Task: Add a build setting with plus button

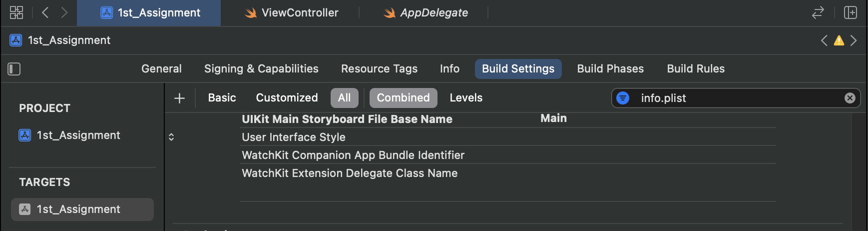Action: click(179, 98)
